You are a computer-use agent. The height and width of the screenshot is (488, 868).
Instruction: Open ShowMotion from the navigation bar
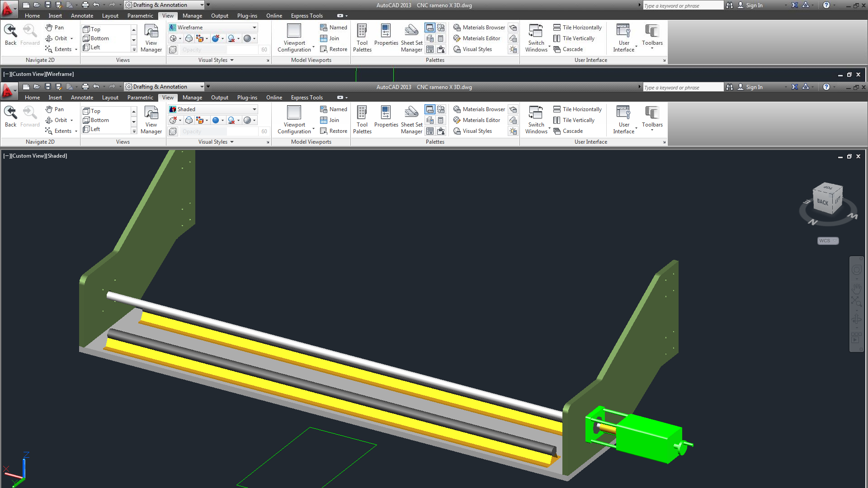click(856, 337)
